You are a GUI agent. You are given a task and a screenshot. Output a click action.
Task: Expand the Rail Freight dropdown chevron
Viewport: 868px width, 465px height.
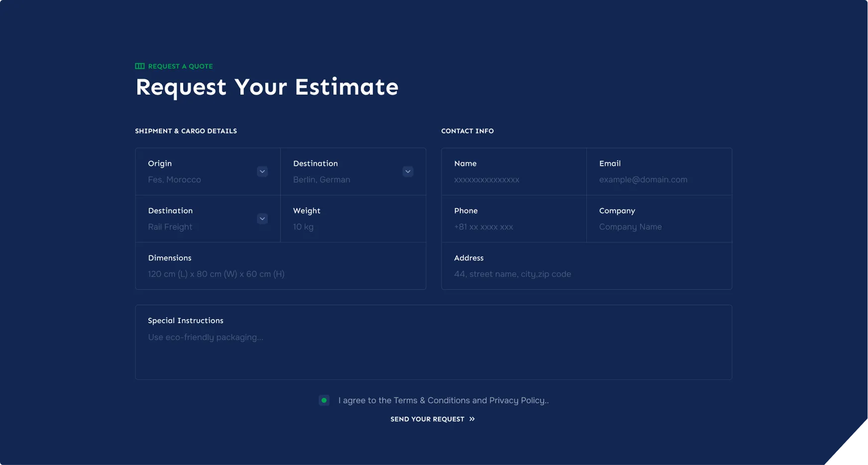click(262, 219)
